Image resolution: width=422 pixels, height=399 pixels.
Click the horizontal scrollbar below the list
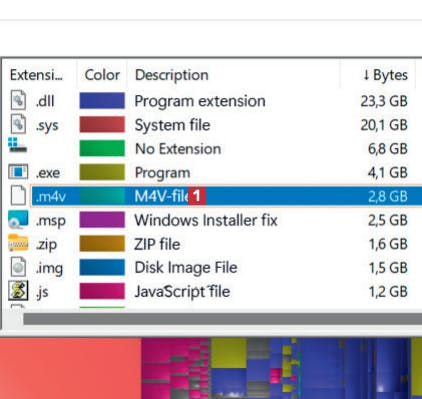223,319
